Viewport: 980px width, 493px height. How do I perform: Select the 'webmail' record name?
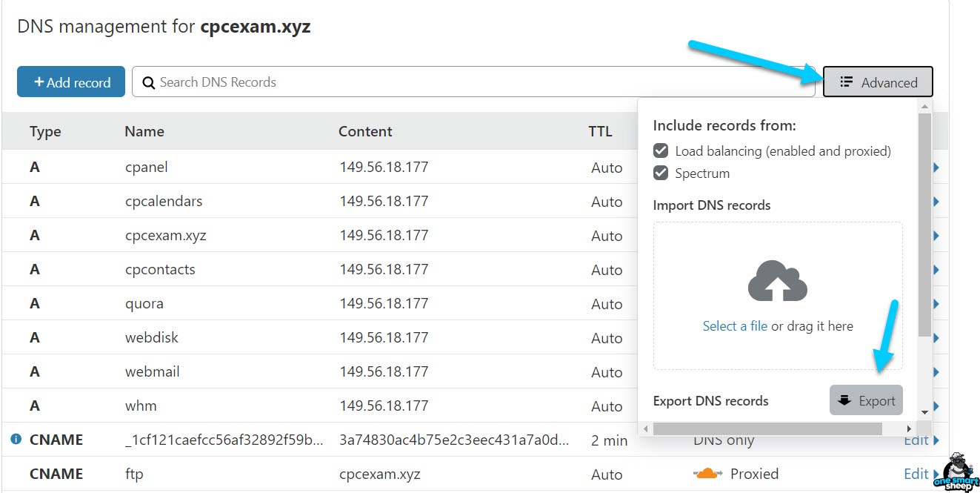coord(153,372)
